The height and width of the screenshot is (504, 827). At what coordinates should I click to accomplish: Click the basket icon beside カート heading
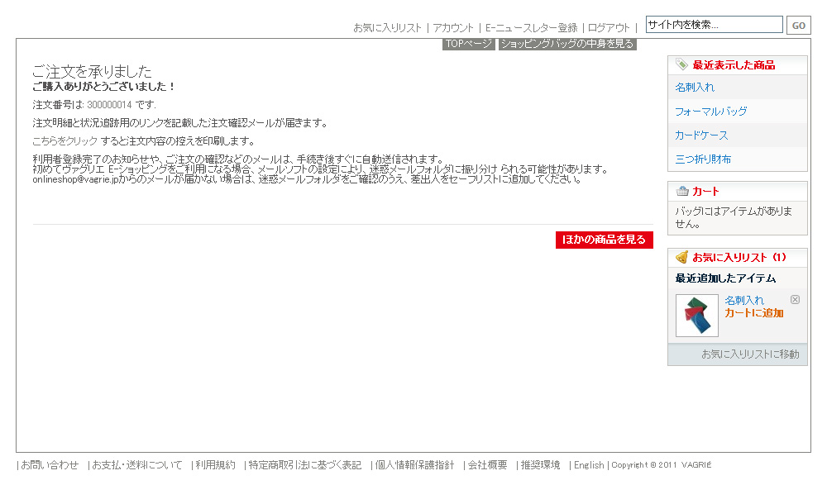pyautogui.click(x=682, y=192)
